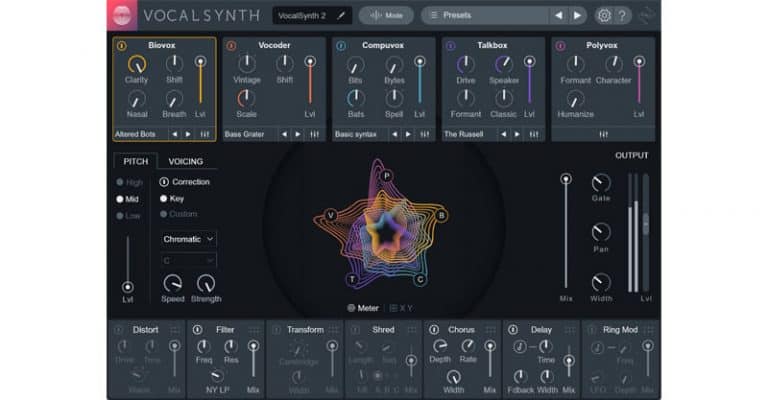Click the Distort module drag handle
The height and width of the screenshot is (400, 768).
click(x=175, y=330)
